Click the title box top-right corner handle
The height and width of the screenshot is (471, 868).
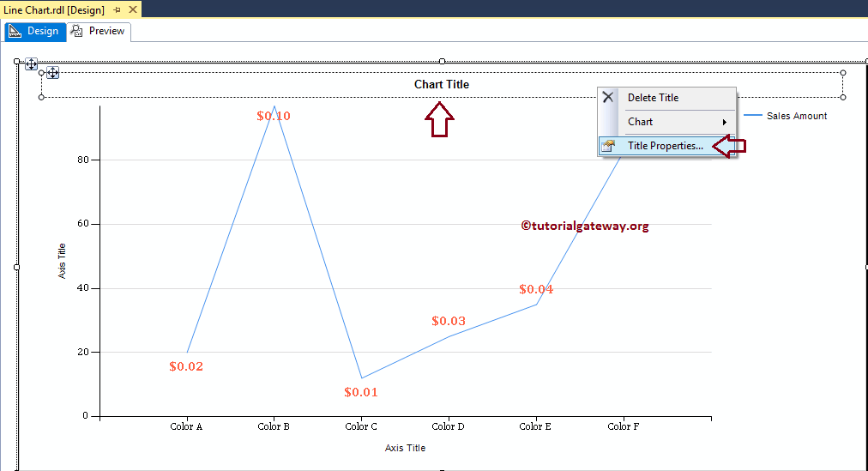click(x=843, y=73)
